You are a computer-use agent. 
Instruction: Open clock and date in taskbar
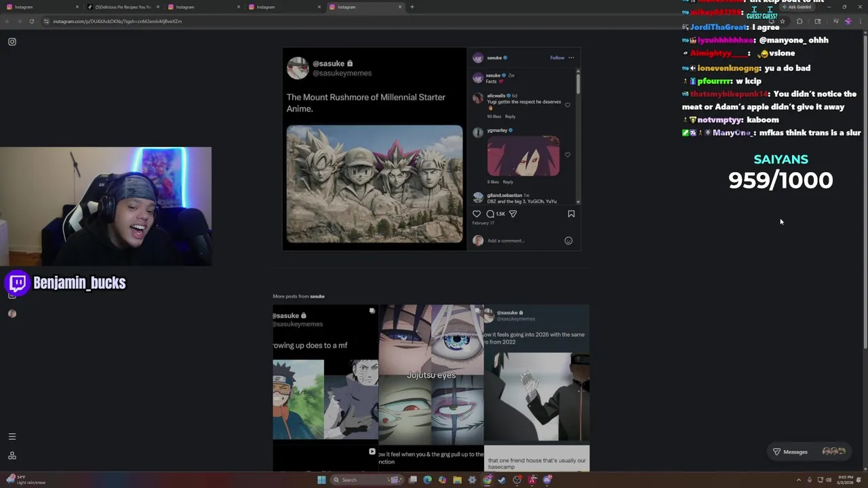tap(845, 480)
